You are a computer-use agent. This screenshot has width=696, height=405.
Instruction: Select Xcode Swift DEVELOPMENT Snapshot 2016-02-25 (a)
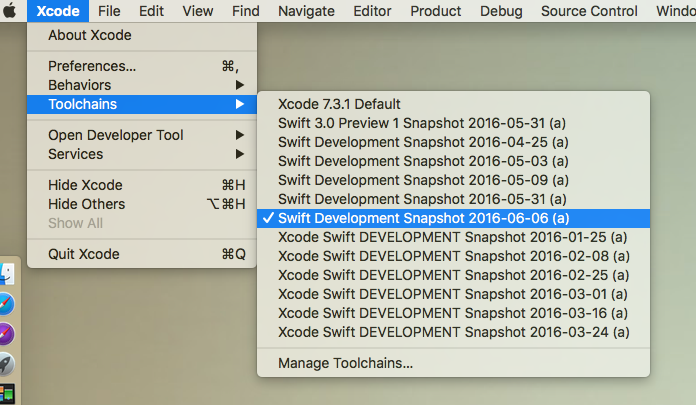(453, 275)
